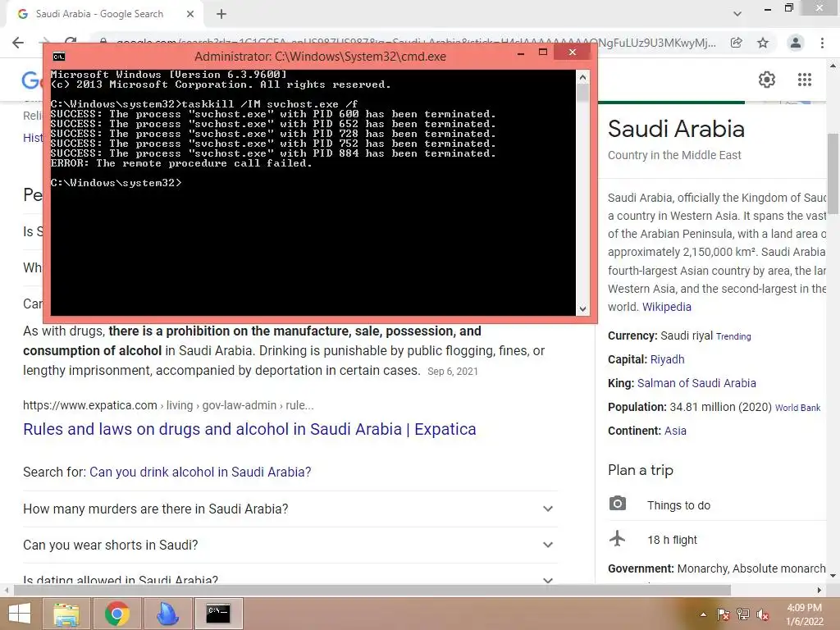Click the Country in the Middle East subtitle

pyautogui.click(x=674, y=155)
